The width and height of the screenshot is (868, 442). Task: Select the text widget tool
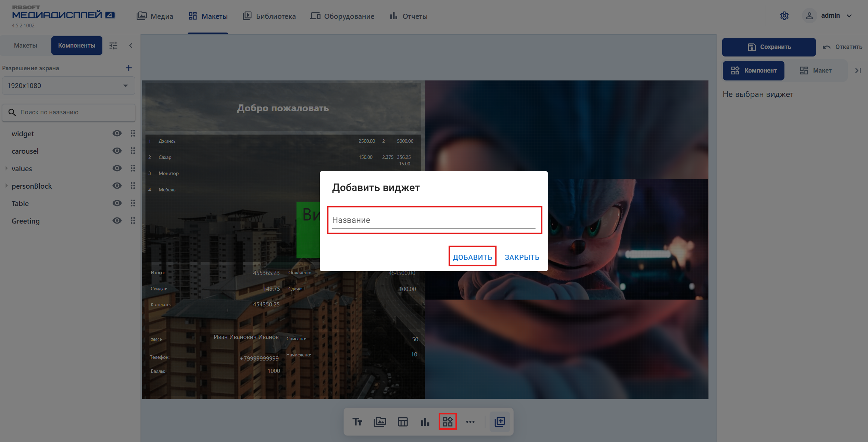point(357,421)
